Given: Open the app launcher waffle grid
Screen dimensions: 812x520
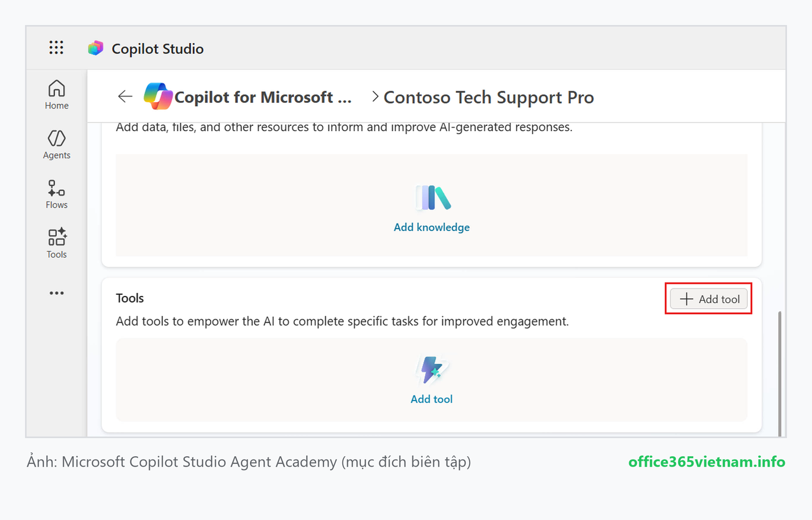Looking at the screenshot, I should [x=56, y=48].
